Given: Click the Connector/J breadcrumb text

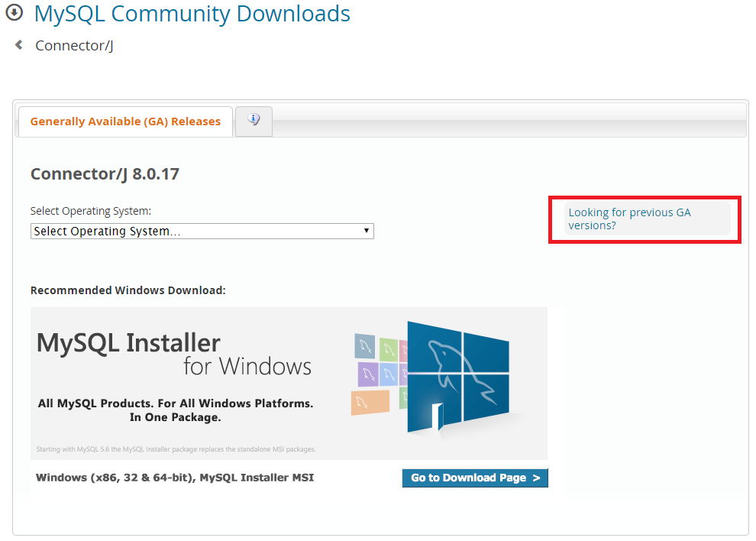Looking at the screenshot, I should [x=74, y=45].
